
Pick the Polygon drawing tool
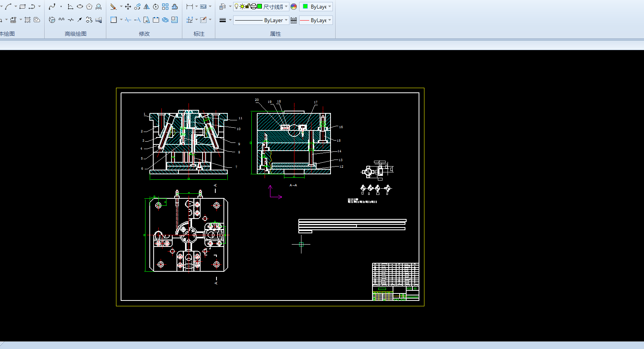pos(89,7)
